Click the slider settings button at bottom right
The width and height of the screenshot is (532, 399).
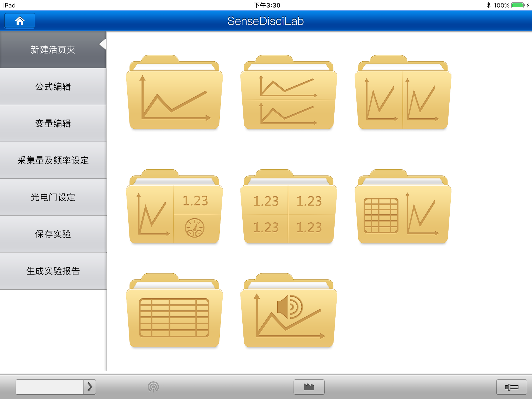(512, 387)
